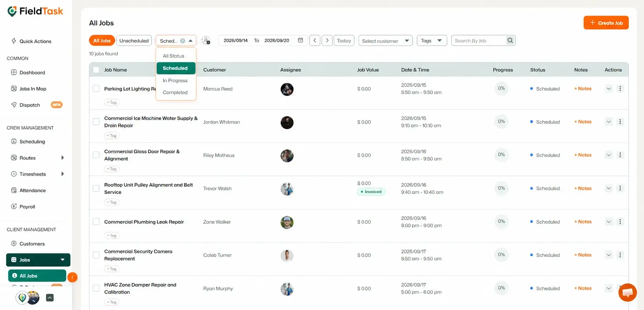644x310 pixels.
Task: Toggle the select-all jobs checkbox
Action: click(96, 70)
